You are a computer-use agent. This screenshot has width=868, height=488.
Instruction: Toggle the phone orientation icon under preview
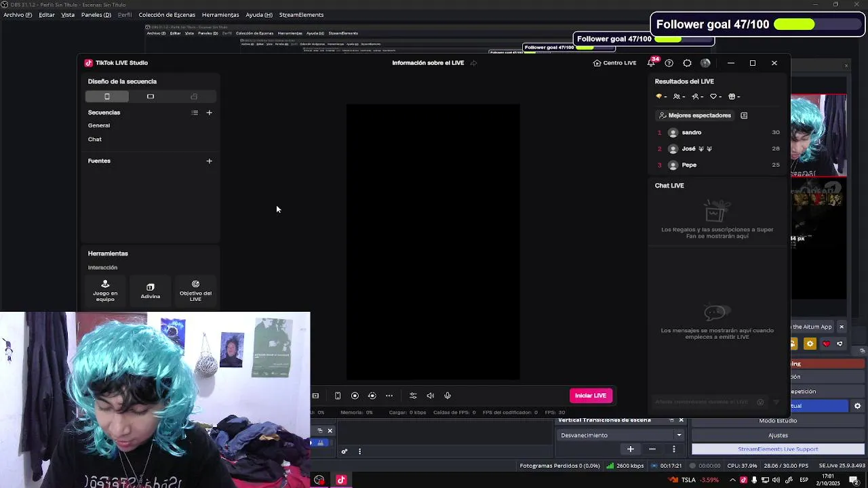click(x=338, y=396)
